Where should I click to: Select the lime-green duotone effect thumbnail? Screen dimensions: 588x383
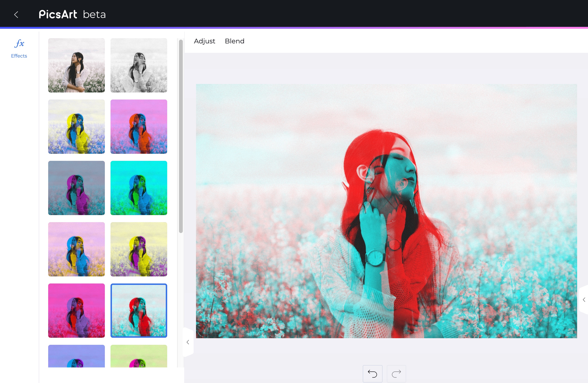point(139,355)
